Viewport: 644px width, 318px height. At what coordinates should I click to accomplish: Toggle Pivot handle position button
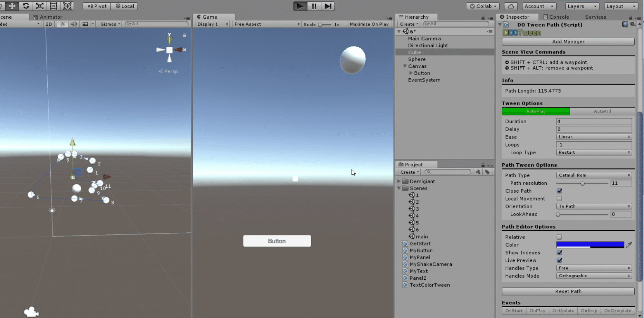(x=97, y=6)
